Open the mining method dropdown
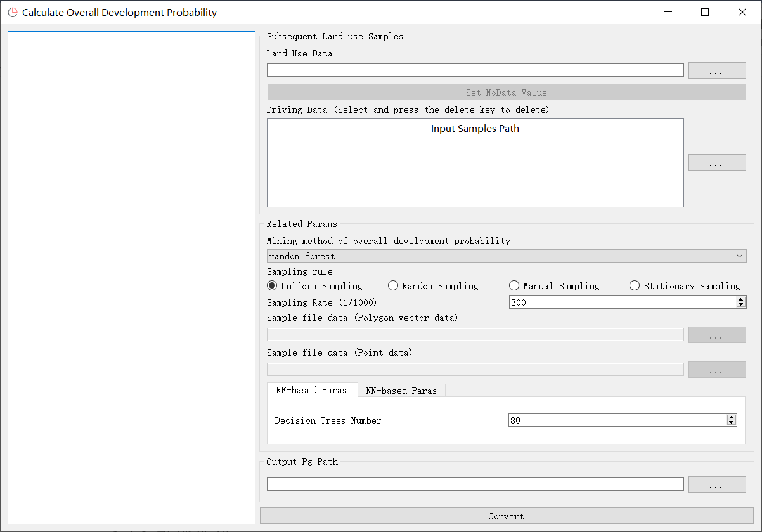The image size is (762, 532). 506,256
